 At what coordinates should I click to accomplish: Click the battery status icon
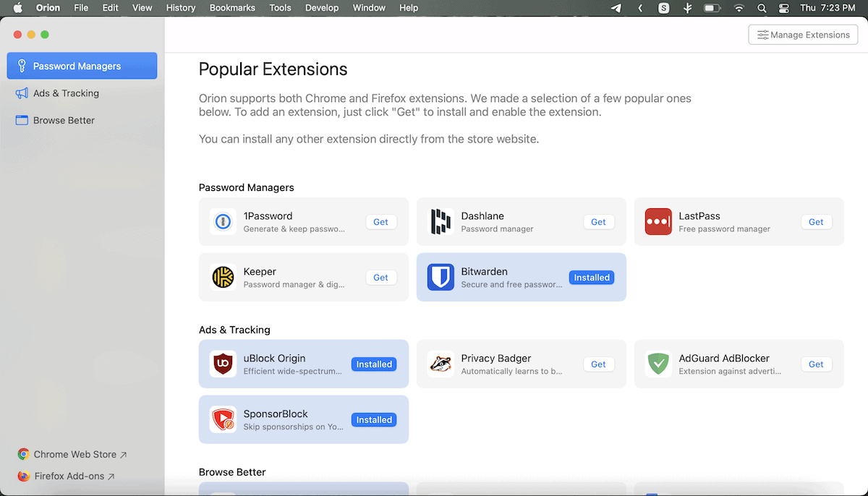point(712,8)
